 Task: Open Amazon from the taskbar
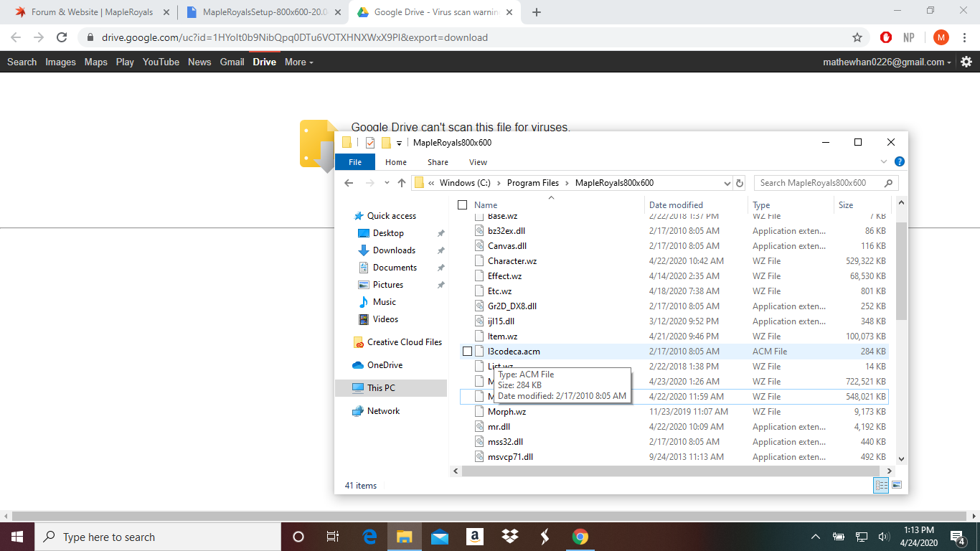pos(474,537)
